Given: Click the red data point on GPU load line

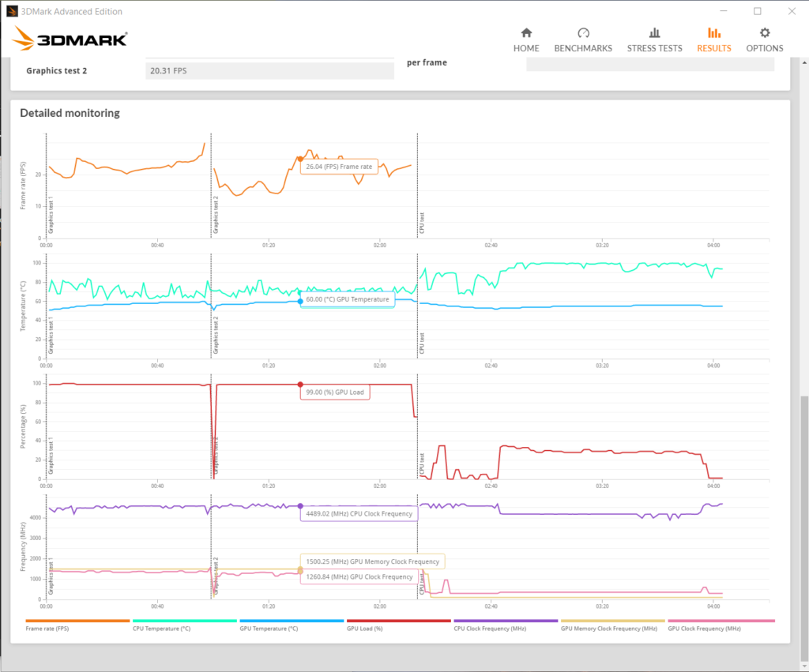Looking at the screenshot, I should click(x=300, y=385).
